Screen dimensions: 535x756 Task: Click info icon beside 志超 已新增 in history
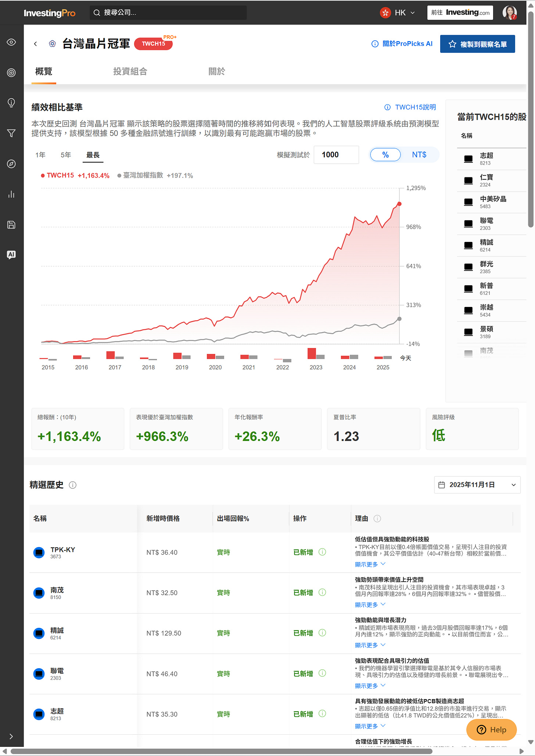(x=322, y=713)
